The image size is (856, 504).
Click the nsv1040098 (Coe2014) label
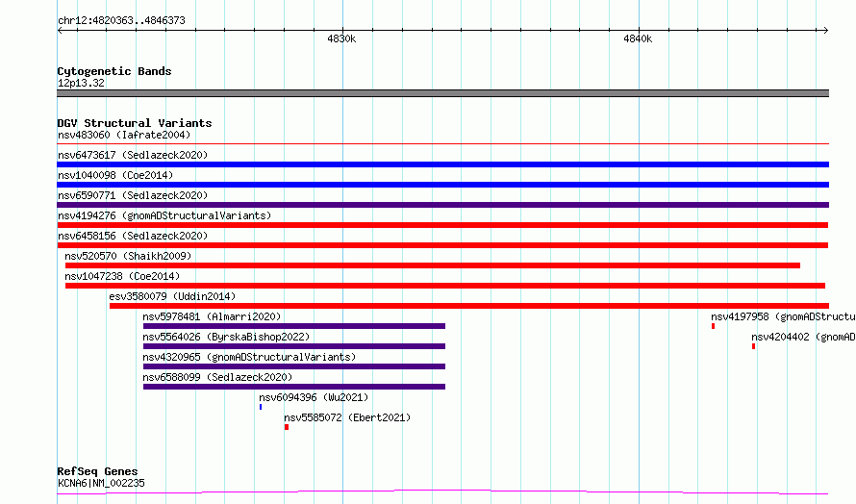tap(115, 175)
